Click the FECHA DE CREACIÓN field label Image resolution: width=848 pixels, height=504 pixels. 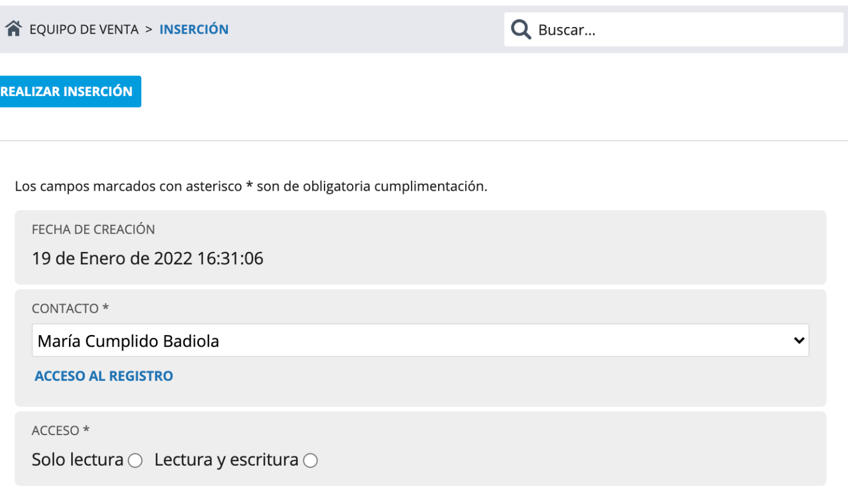click(93, 230)
